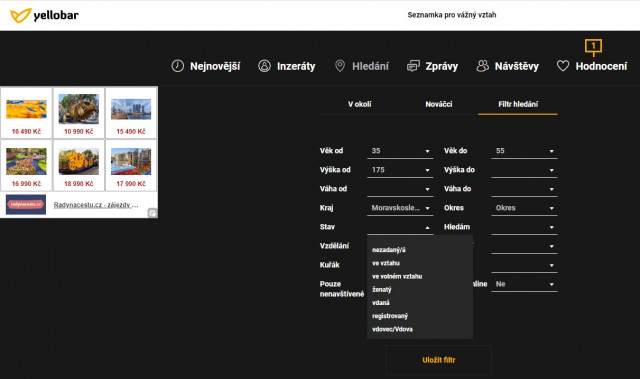Click the people icon beside Návštěvy

coord(482,66)
